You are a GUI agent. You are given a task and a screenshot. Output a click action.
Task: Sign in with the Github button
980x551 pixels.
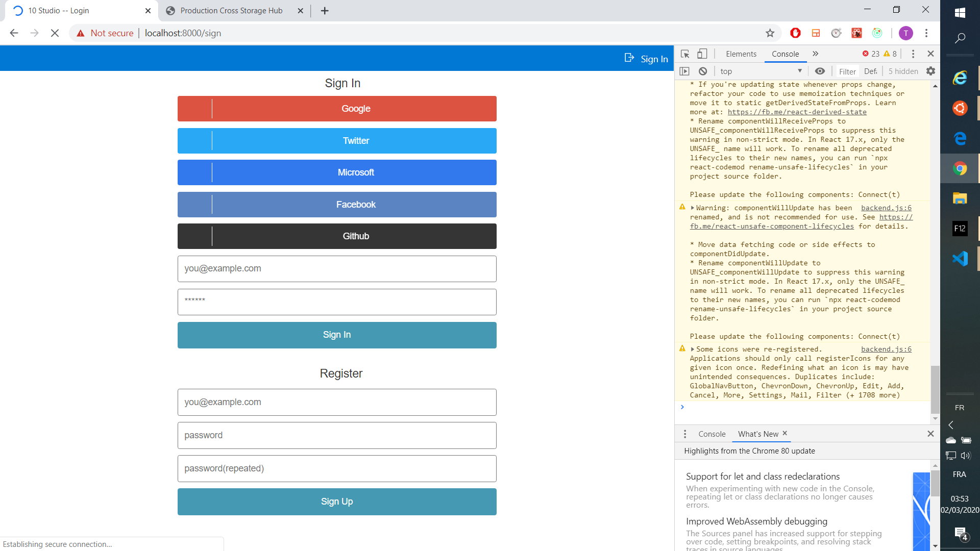[337, 236]
